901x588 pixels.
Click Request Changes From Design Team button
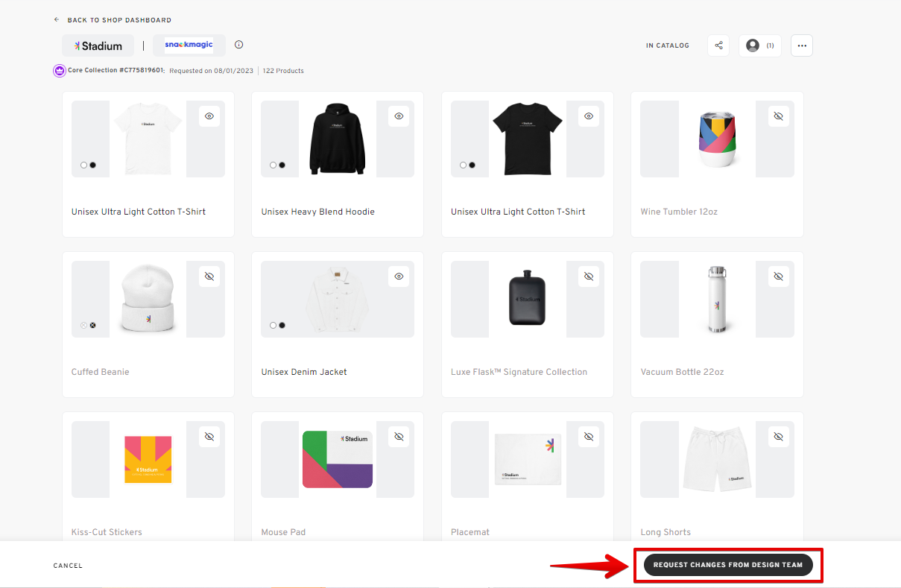coord(727,565)
